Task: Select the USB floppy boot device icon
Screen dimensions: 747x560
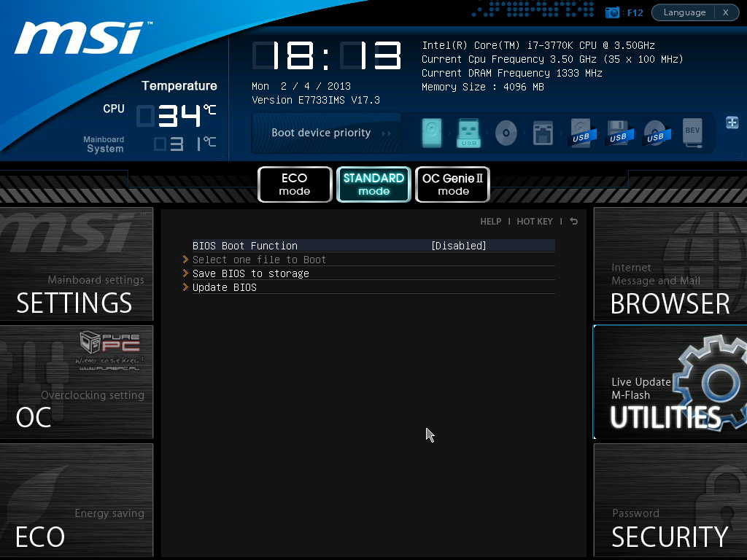Action: 618,133
